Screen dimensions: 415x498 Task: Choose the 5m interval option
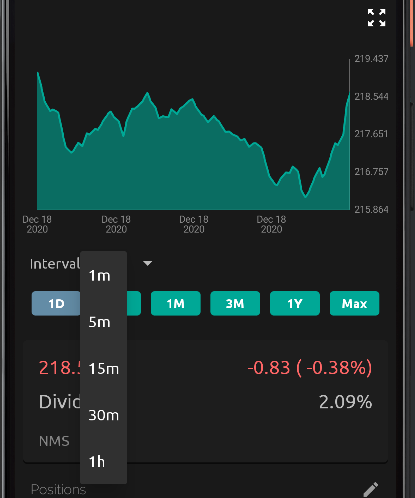click(x=103, y=322)
